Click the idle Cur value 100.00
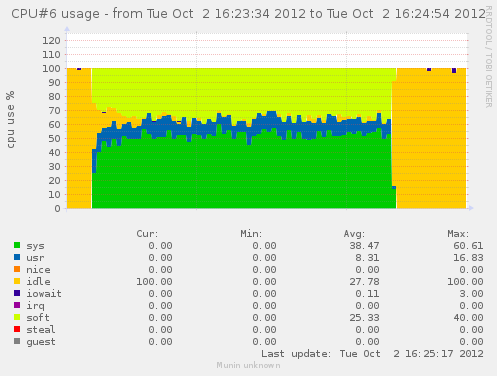 (154, 282)
